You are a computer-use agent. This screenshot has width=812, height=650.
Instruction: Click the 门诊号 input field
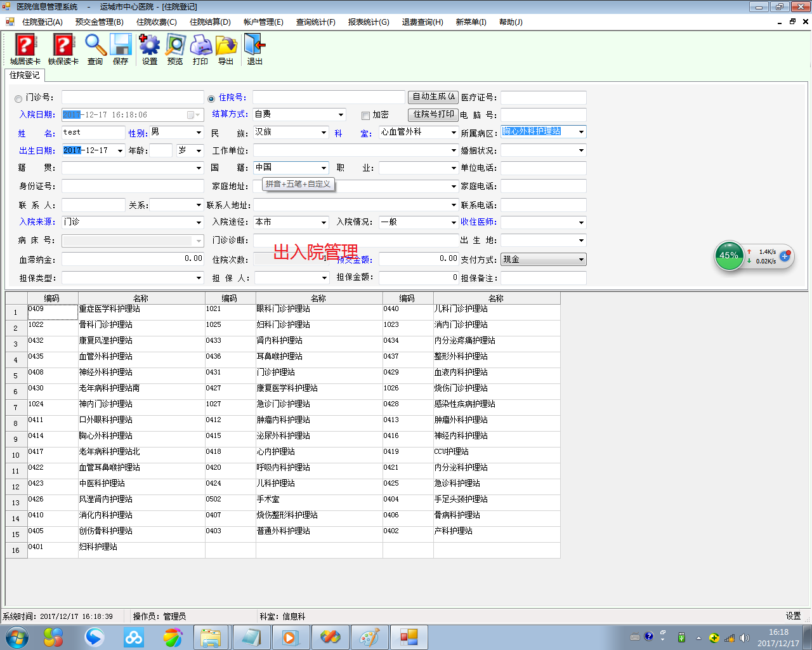(133, 97)
